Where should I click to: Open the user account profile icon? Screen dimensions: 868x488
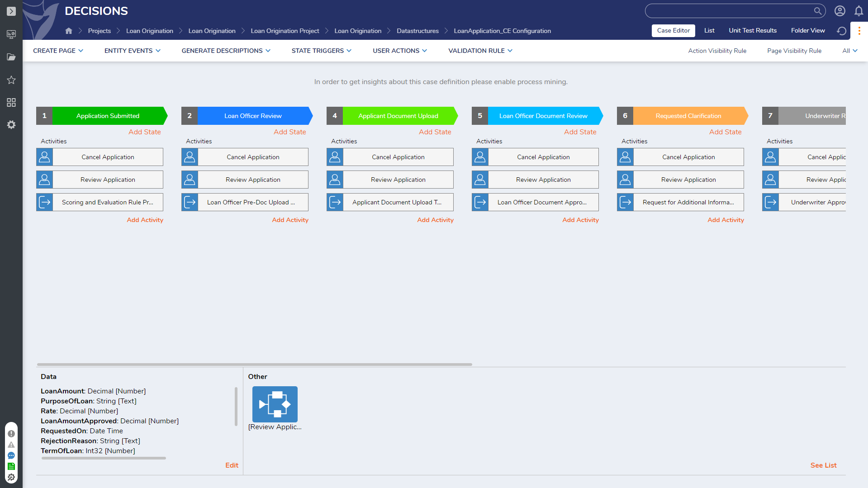point(840,11)
